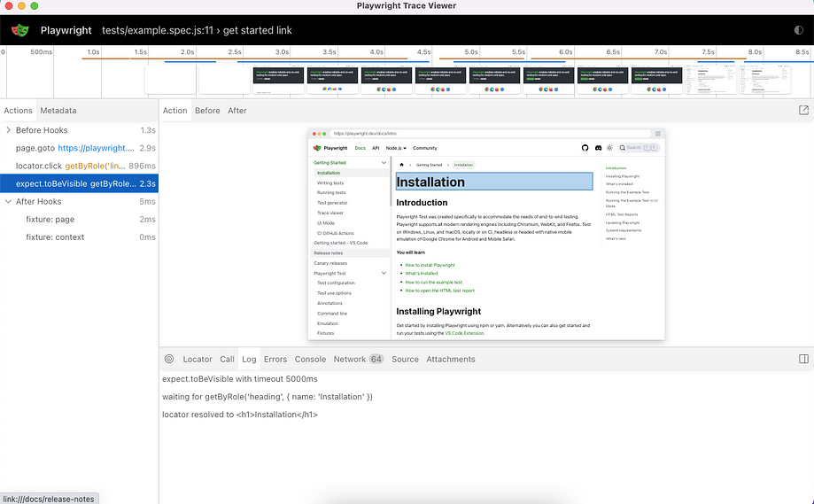Click 'What's Installed' in snapshot table of contents

click(619, 183)
